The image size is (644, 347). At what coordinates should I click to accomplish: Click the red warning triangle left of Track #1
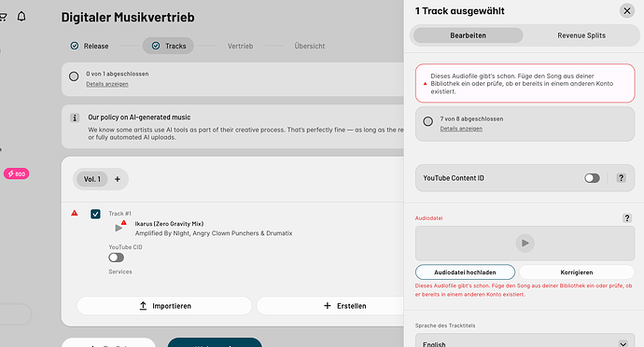tap(75, 213)
